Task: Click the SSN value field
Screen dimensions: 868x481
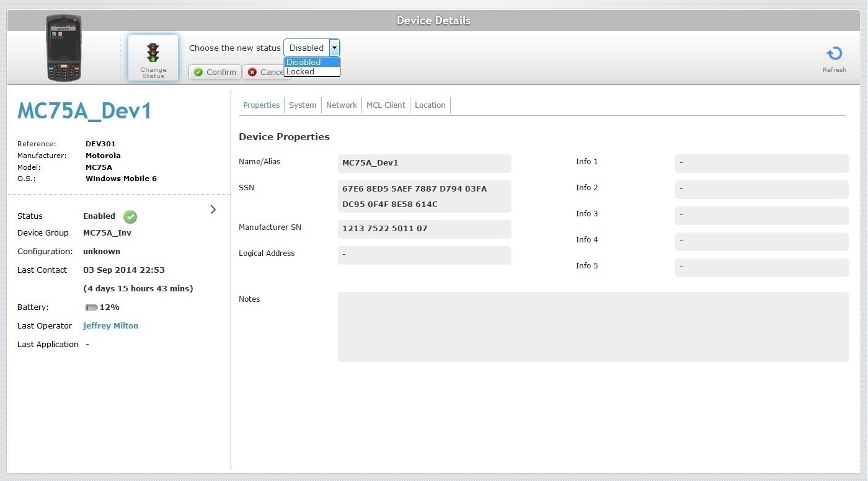Action: point(425,196)
